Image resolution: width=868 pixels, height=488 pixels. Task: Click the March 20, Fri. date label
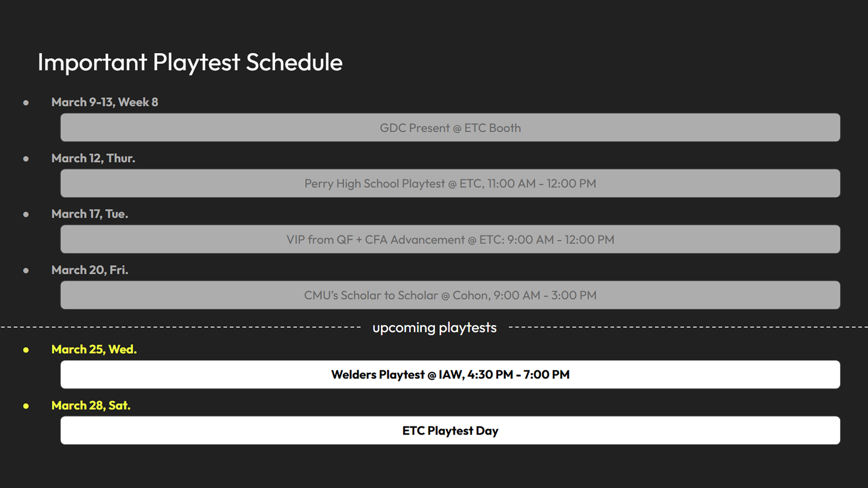90,270
